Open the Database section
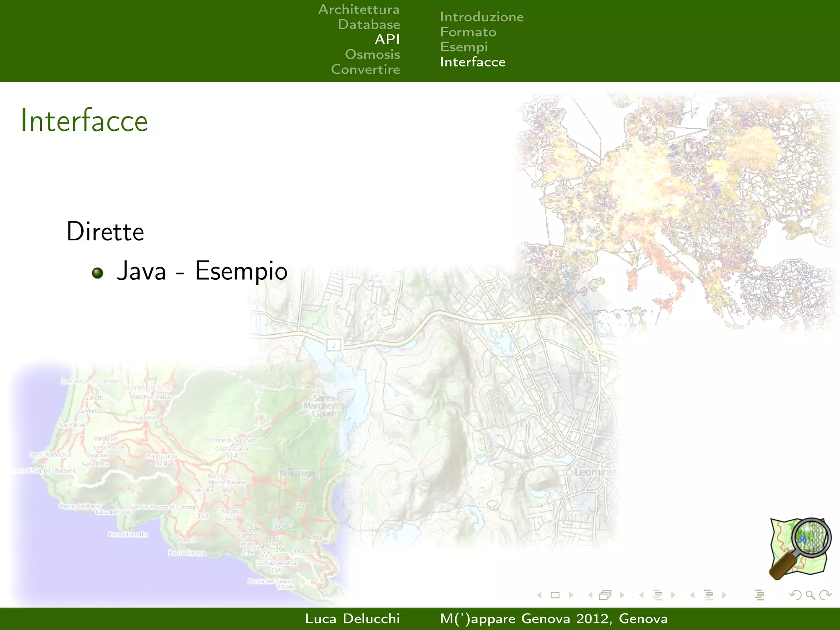 [369, 25]
